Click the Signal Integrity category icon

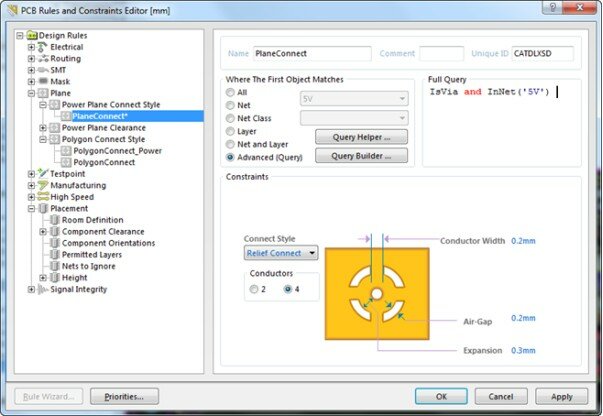click(43, 290)
